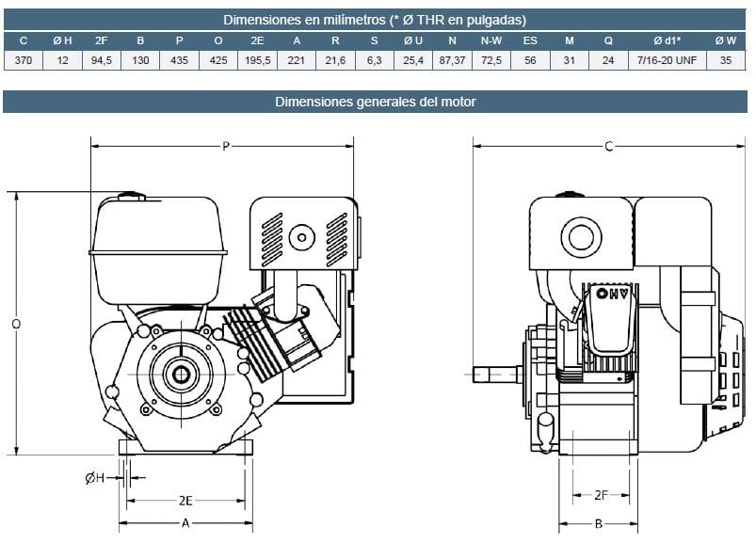Click the value cell '56'
Screen dimensions: 756x543
point(530,61)
